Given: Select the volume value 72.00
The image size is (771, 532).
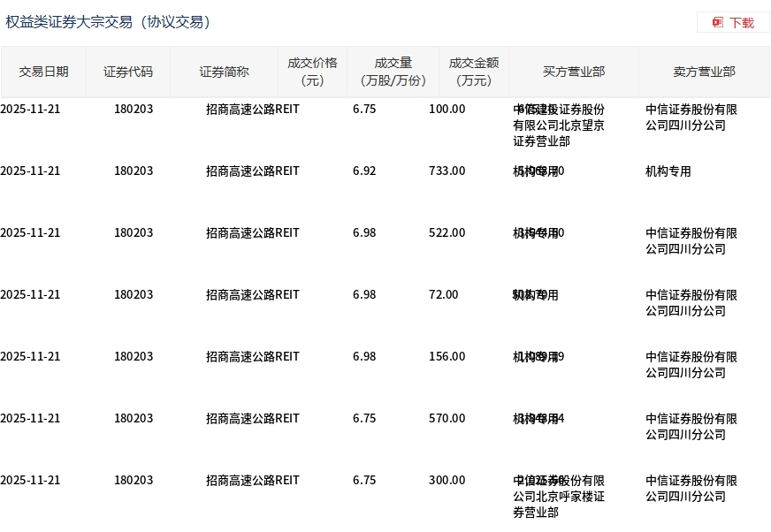Looking at the screenshot, I should click(444, 295).
